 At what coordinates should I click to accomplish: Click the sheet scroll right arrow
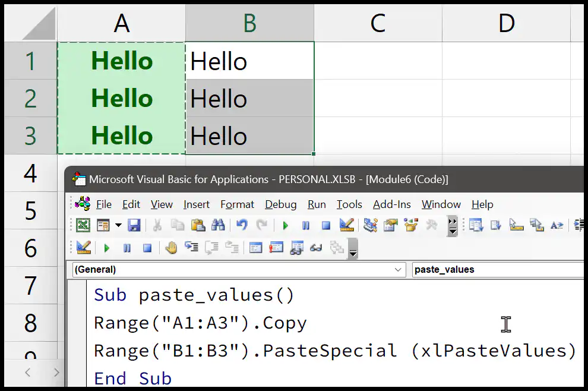56,373
